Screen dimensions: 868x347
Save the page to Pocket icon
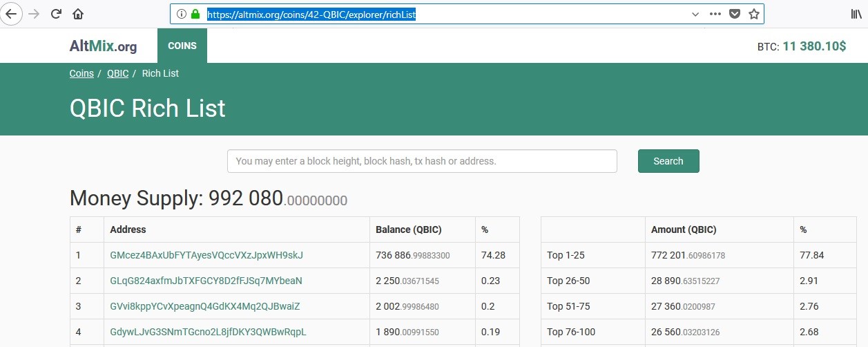pyautogui.click(x=735, y=14)
